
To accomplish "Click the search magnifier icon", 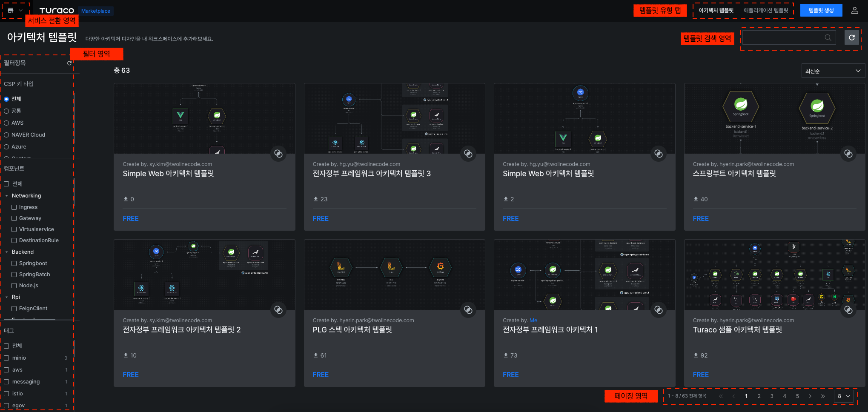I will (x=828, y=37).
